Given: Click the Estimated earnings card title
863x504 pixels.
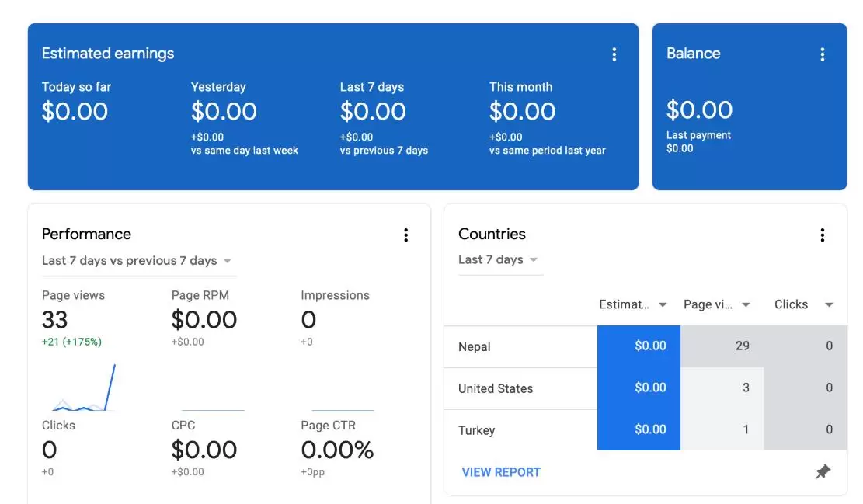Looking at the screenshot, I should pyautogui.click(x=108, y=54).
